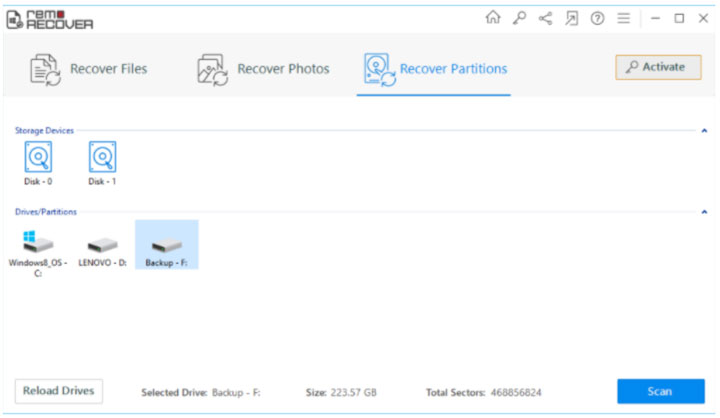Switch to the Recover Files tab

click(x=89, y=69)
